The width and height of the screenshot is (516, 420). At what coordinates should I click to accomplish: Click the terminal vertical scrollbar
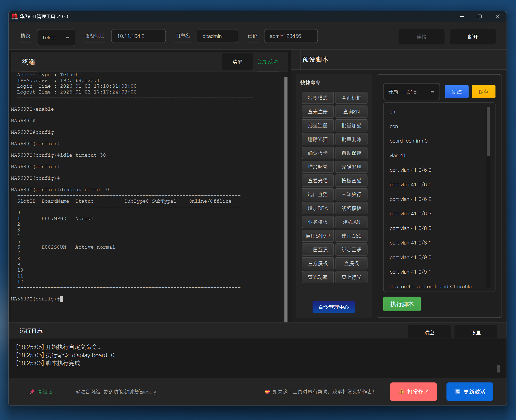(286, 199)
